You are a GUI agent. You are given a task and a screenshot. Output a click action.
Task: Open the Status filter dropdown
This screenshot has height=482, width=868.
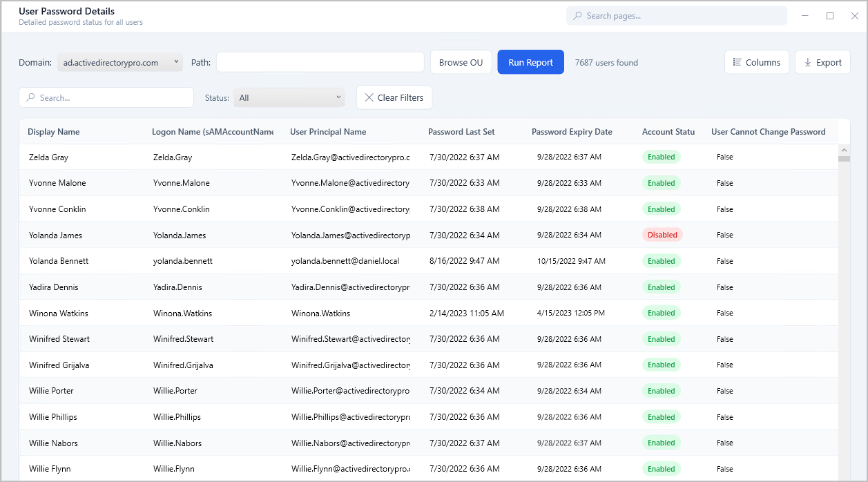click(289, 97)
